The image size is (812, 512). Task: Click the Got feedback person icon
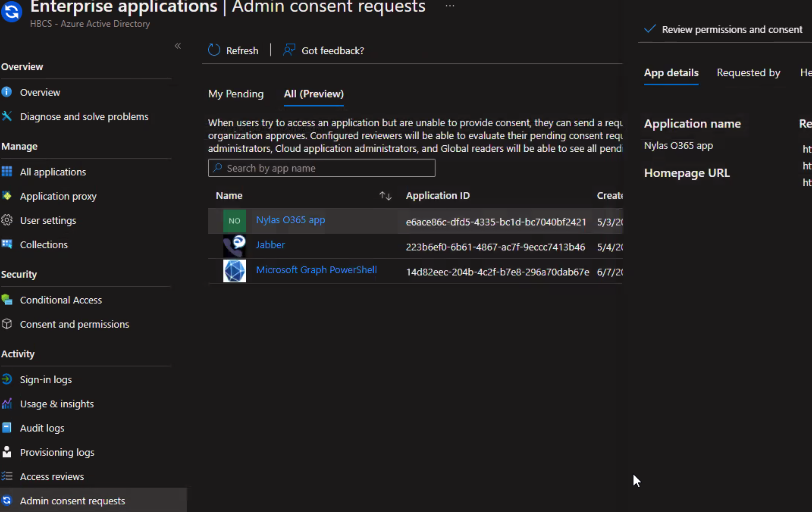click(x=289, y=50)
